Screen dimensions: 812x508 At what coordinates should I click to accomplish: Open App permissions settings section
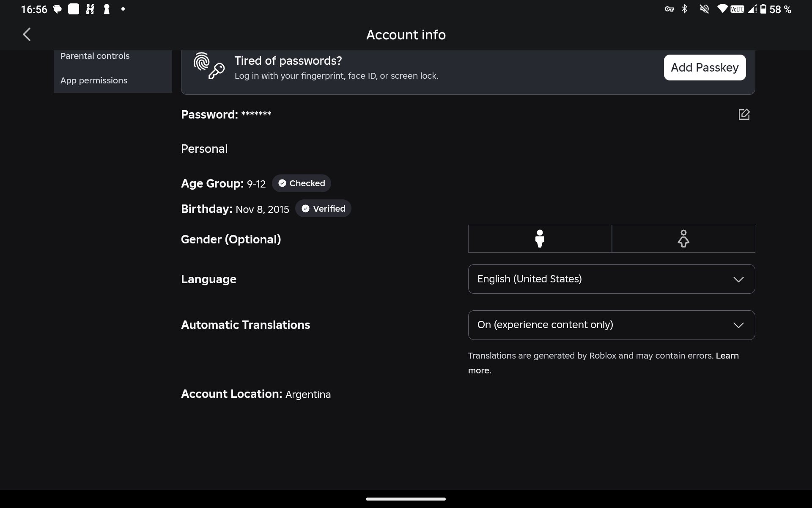[x=94, y=80]
